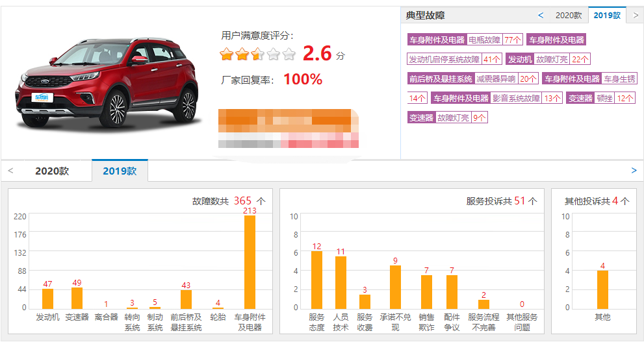This screenshot has width=644, height=342.
Task: Open 减震器异响 20个 fault tag
Action: (472, 79)
